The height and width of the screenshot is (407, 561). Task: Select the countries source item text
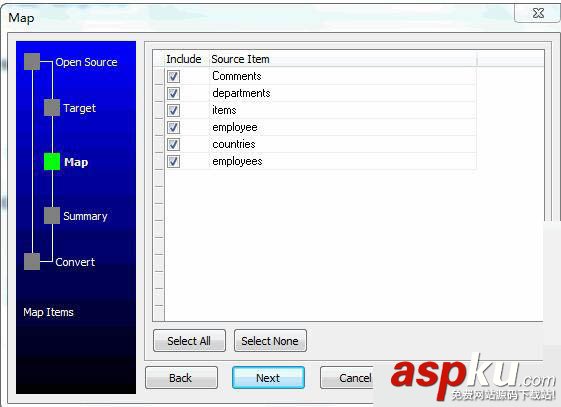pos(234,144)
